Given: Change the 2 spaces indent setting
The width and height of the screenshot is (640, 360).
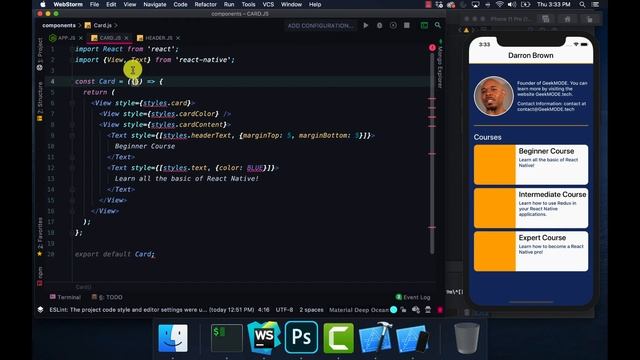Looking at the screenshot, I should [311, 310].
